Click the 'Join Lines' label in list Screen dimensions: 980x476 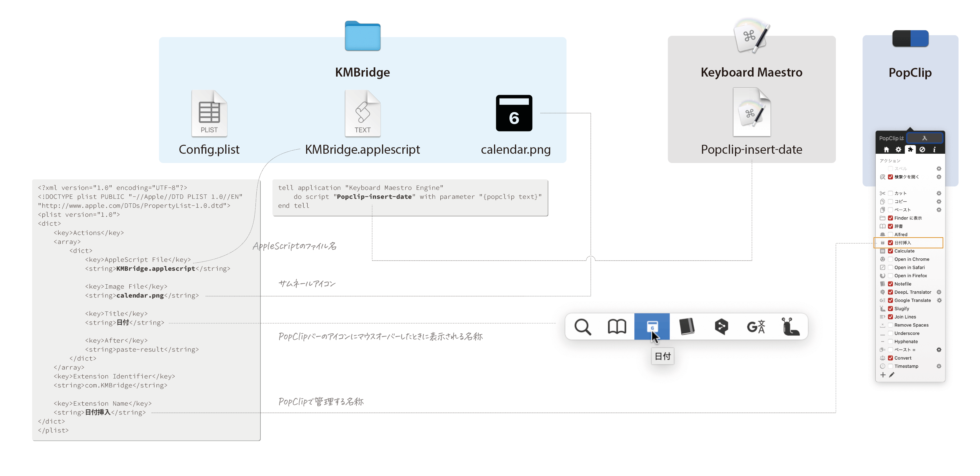(905, 317)
